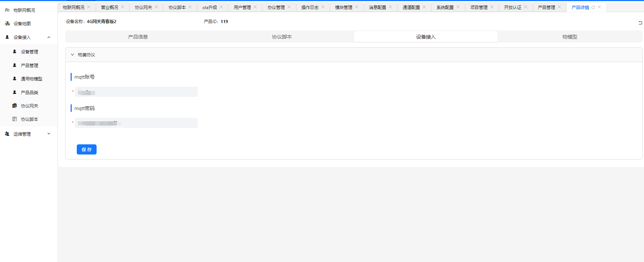644x262 pixels.
Task: Focus the mqtt账号 input field
Action: [136, 92]
